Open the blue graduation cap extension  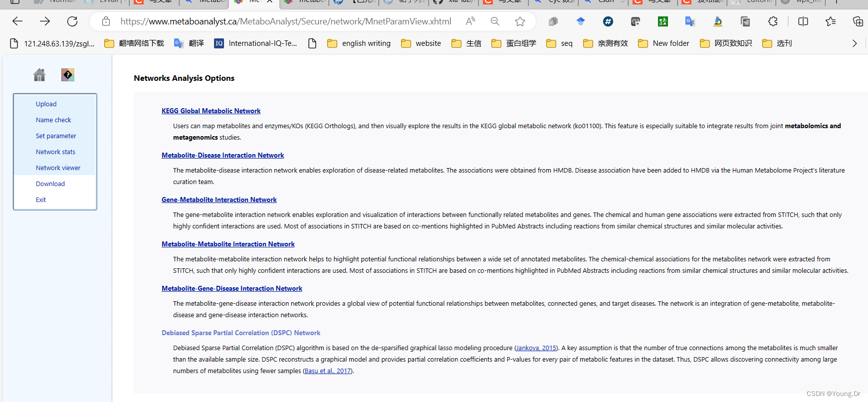coord(581,21)
